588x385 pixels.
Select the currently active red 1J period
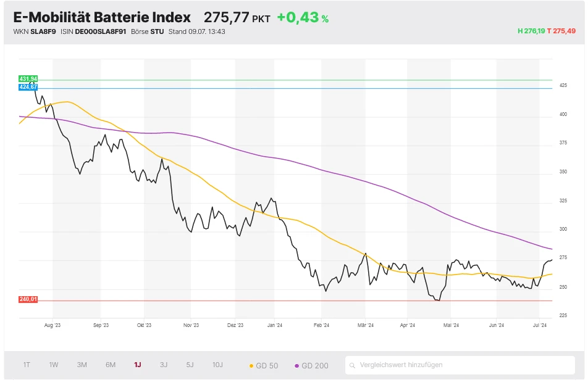pos(136,365)
